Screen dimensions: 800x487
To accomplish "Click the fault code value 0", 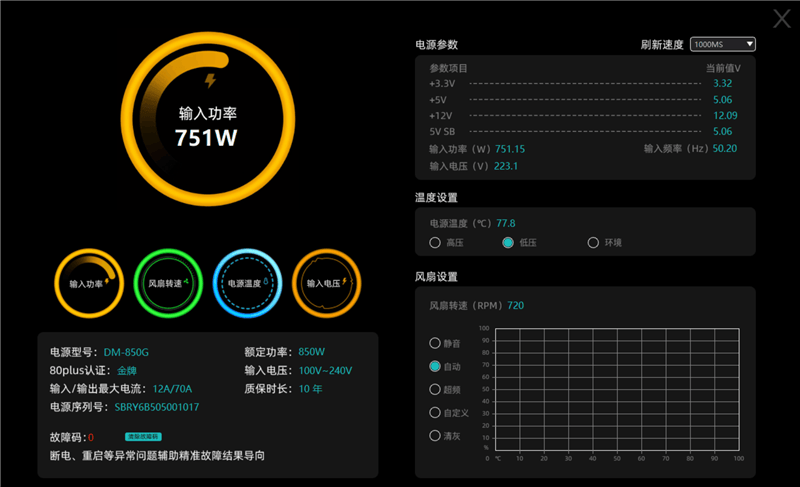I will [x=91, y=438].
